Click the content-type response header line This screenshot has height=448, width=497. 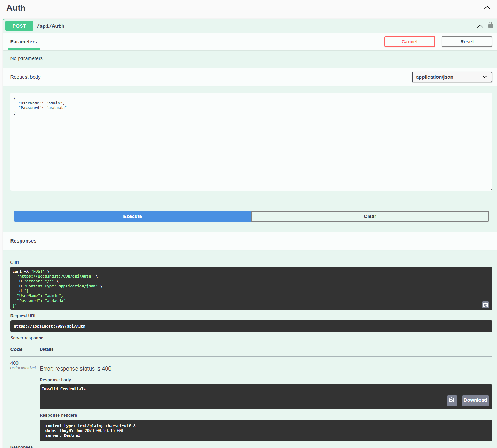[x=91, y=426]
